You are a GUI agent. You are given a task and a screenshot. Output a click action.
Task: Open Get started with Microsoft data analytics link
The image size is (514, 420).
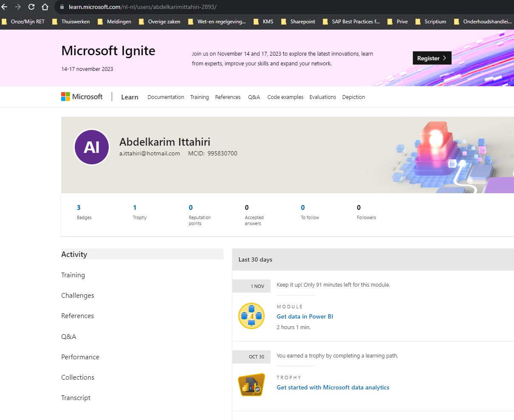tap(333, 387)
